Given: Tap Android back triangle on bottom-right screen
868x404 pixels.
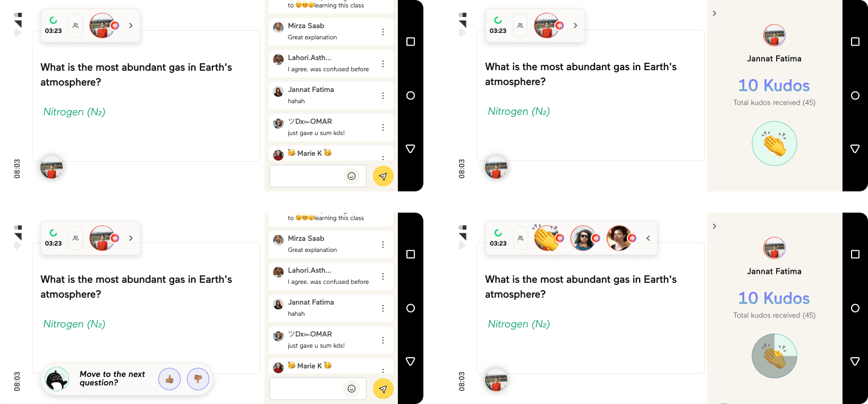Looking at the screenshot, I should (855, 361).
